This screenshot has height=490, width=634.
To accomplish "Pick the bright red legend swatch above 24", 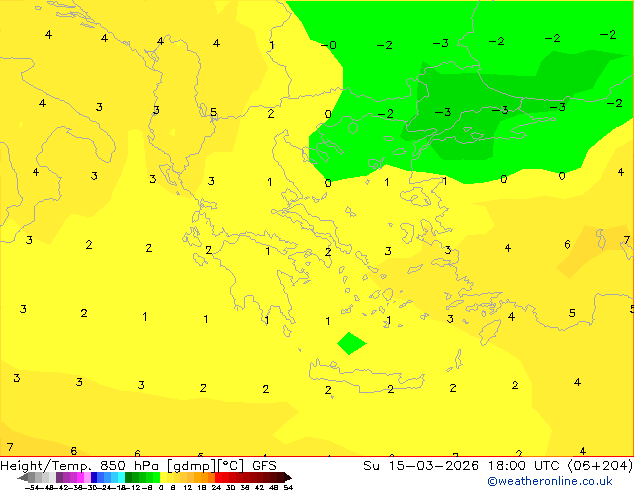I will (x=218, y=478).
